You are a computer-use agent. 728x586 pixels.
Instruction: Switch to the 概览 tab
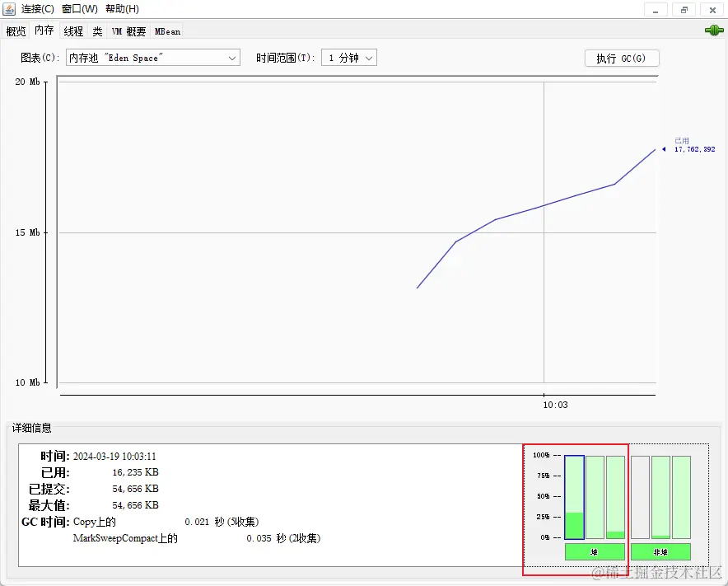click(16, 31)
